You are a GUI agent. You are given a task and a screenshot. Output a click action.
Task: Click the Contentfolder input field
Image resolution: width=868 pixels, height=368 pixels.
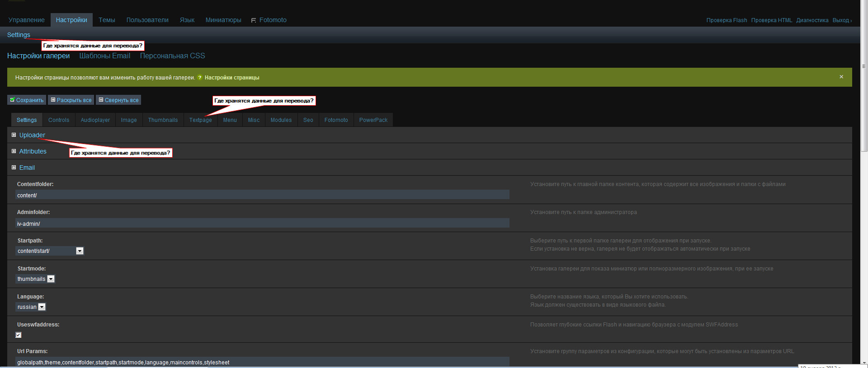click(262, 195)
